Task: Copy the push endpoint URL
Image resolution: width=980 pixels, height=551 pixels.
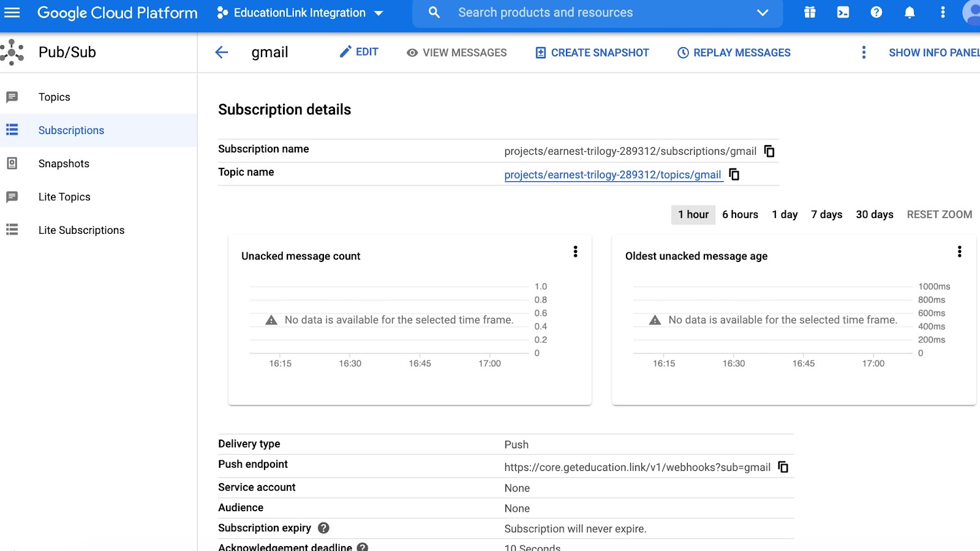Action: tap(783, 467)
